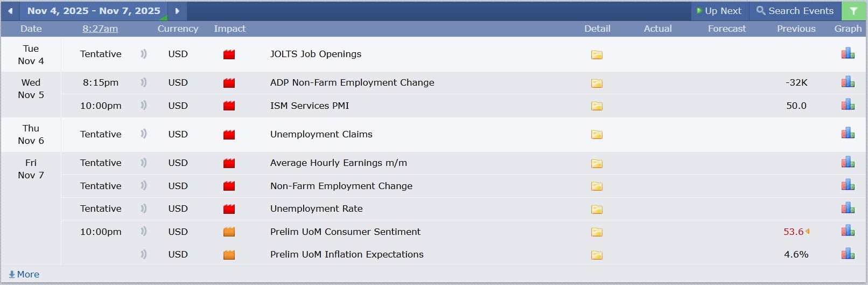Image resolution: width=868 pixels, height=285 pixels.
Task: Open the date range Nov 4 - Nov 7 picker
Action: tap(94, 11)
